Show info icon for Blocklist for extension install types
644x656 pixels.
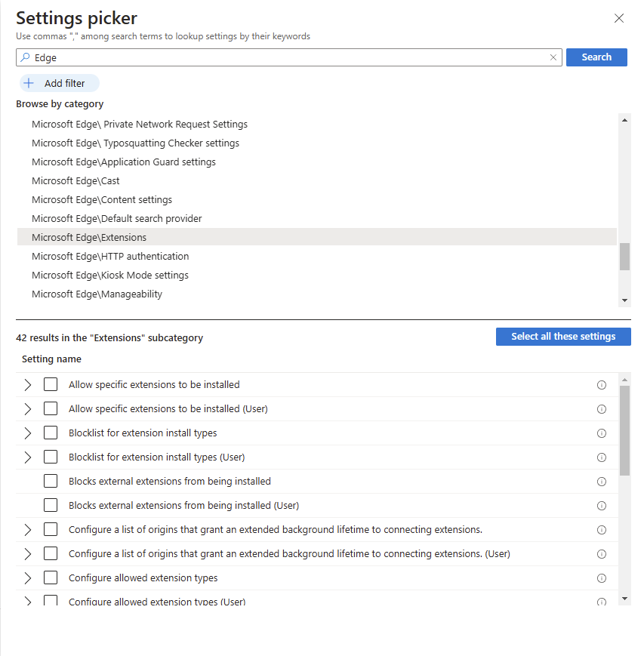click(x=601, y=433)
